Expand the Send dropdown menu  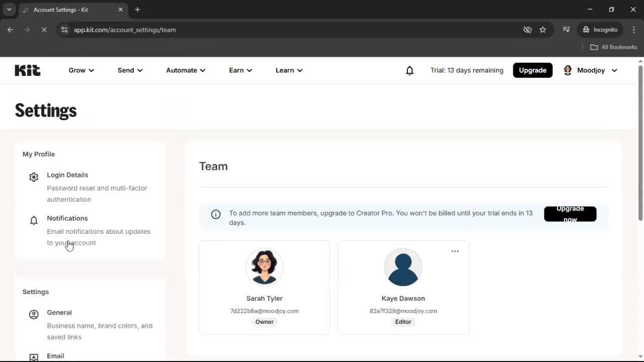pos(130,70)
